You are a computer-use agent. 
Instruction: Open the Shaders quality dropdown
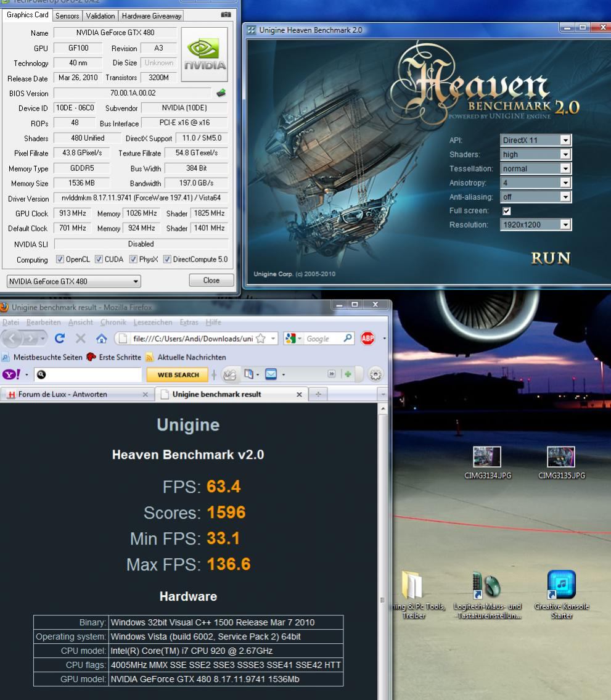(x=536, y=154)
